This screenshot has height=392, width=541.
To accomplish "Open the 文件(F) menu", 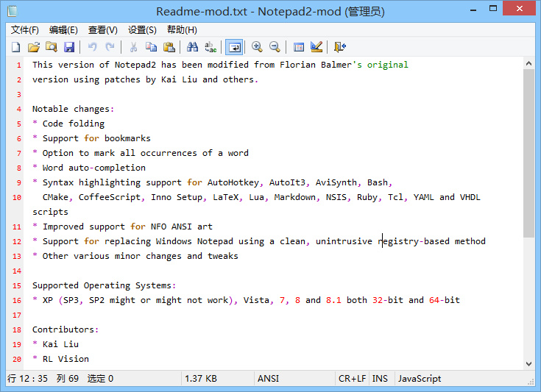I will coord(25,30).
